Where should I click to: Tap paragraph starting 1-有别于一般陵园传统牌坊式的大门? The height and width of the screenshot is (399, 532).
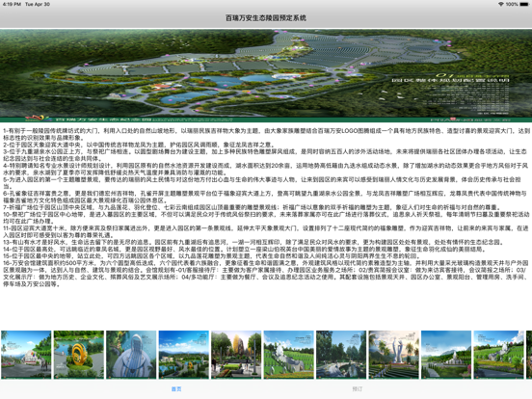[x=266, y=134]
